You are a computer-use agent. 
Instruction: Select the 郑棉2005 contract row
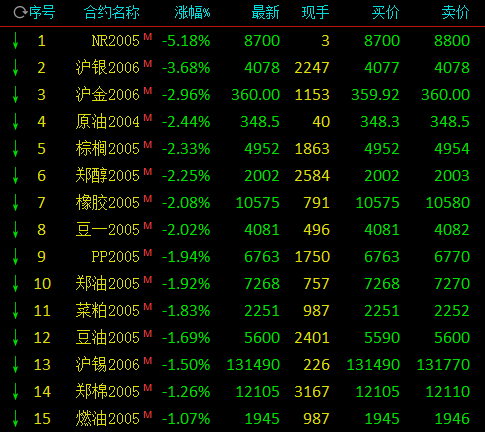(x=242, y=392)
